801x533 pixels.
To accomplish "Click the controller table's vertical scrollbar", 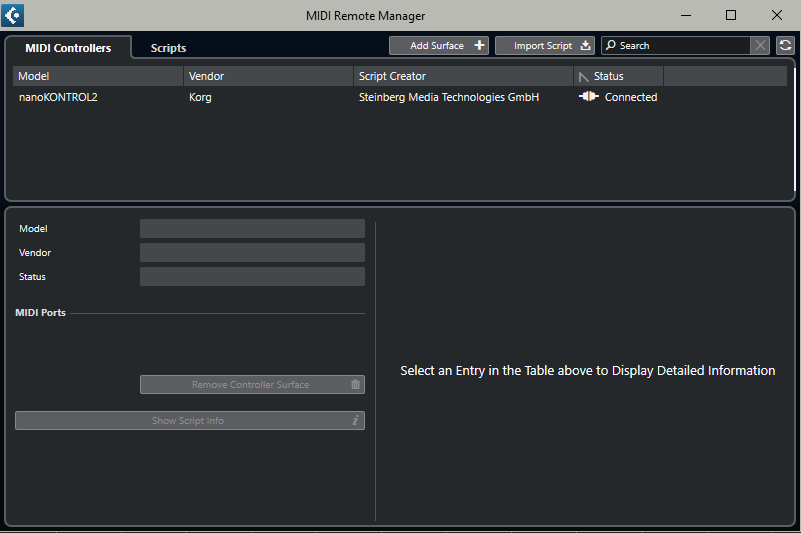I will (x=794, y=130).
